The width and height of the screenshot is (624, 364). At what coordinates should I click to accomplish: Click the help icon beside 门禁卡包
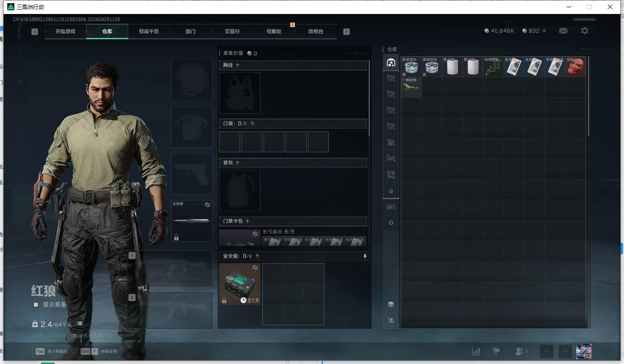tap(247, 221)
